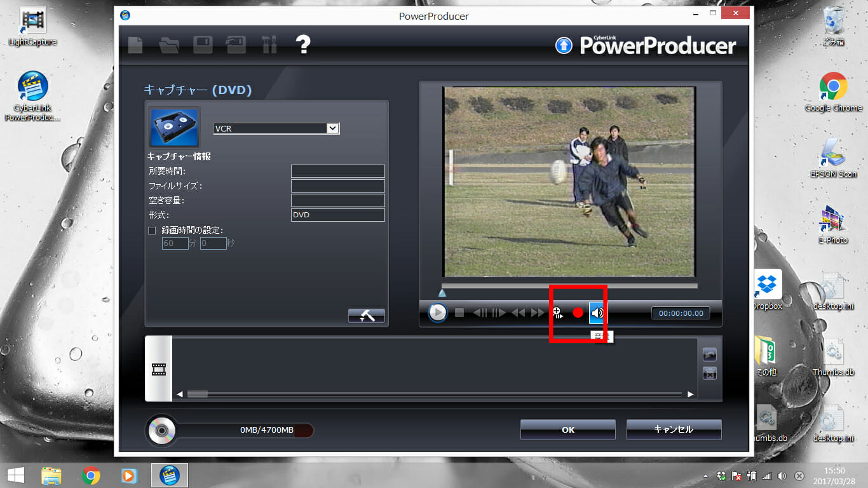Click the PowerProducer taskbar button
The image size is (868, 488).
tap(169, 475)
